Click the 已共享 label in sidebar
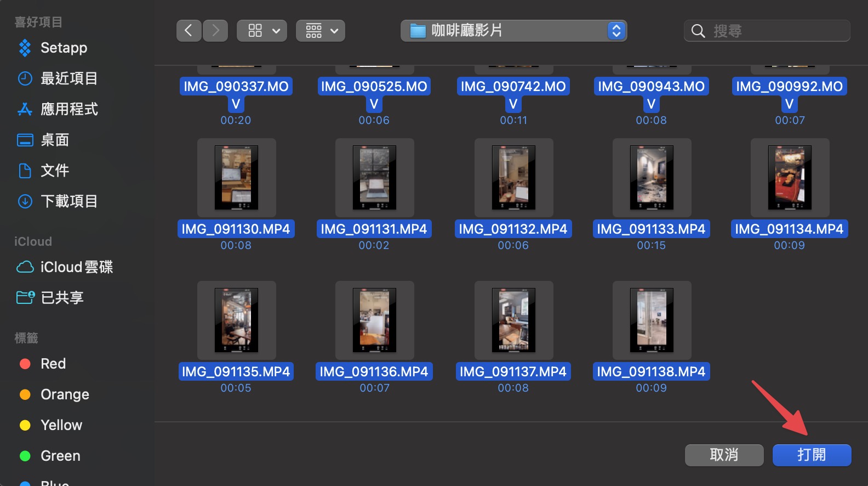Screen dimensions: 868x486 (62, 298)
